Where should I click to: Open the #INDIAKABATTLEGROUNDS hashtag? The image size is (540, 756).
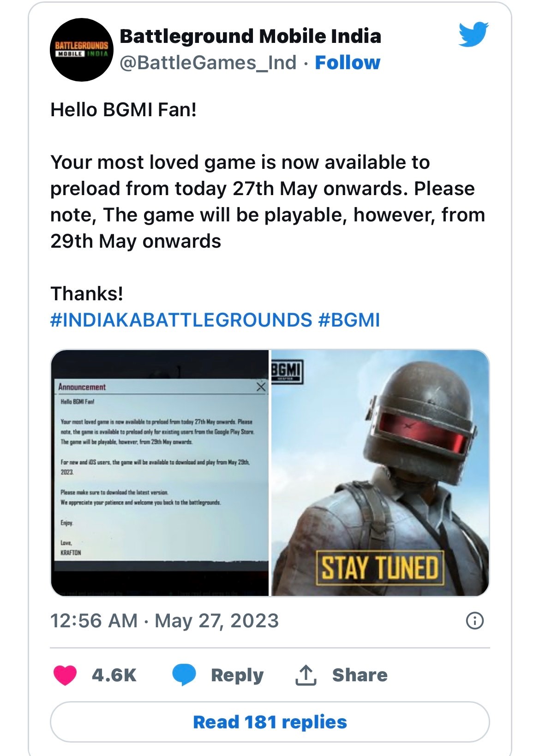pos(181,320)
